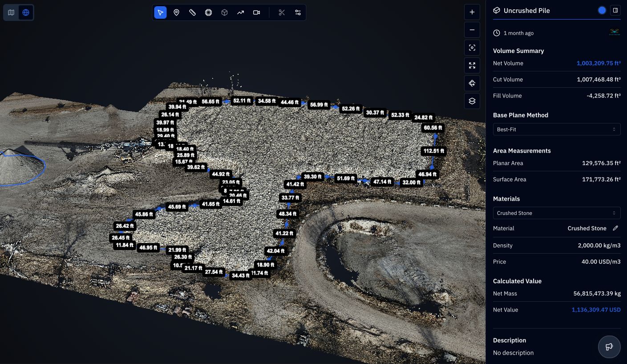This screenshot has height=364, width=627.
Task: Expand the Crushed Stone materials dropdown
Action: (556, 213)
